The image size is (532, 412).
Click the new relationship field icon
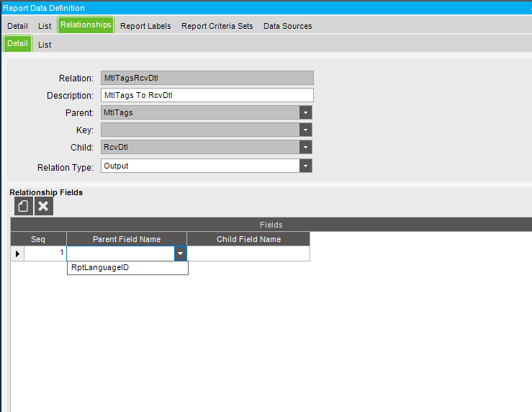pyautogui.click(x=24, y=206)
